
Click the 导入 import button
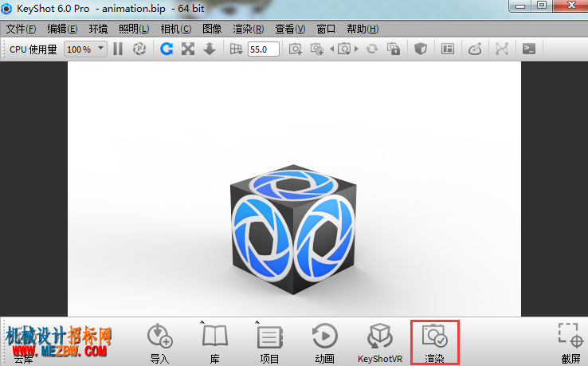[x=160, y=344]
